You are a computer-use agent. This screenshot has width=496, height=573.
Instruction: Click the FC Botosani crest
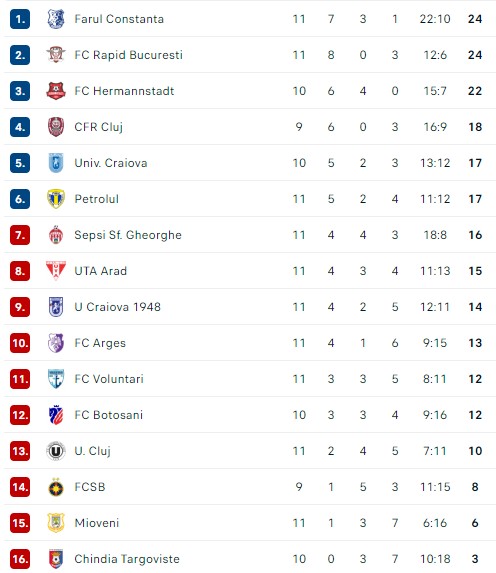click(x=56, y=415)
